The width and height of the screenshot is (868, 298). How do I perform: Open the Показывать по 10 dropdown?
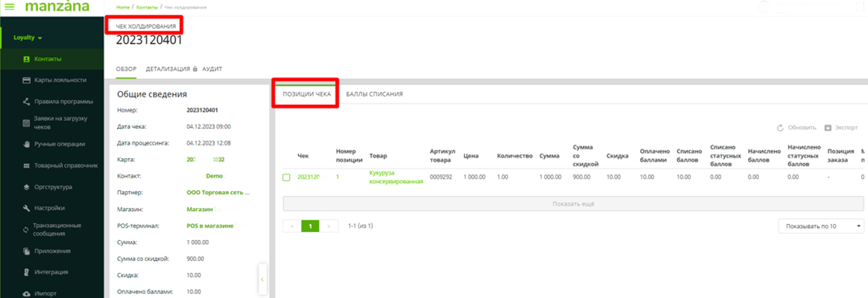820,226
